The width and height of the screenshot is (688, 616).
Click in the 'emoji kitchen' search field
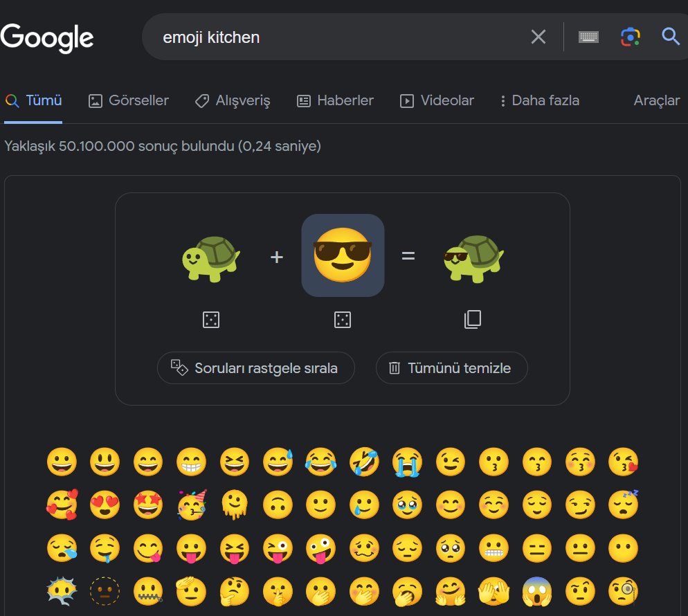[342, 37]
